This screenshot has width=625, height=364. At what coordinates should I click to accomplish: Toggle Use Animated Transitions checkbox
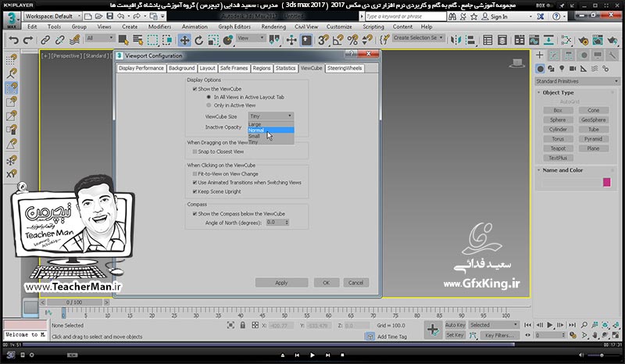(x=195, y=183)
